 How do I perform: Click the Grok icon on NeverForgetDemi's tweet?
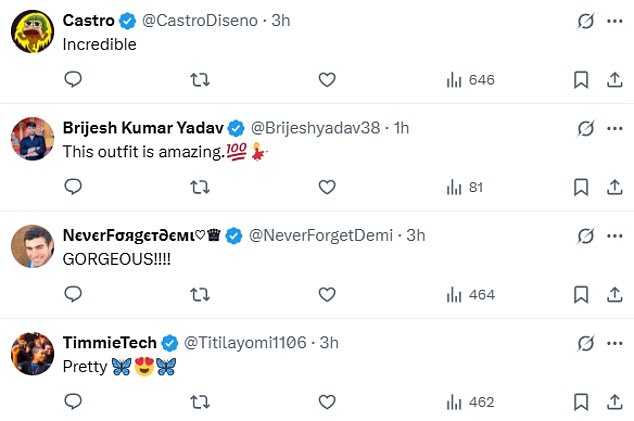[587, 236]
